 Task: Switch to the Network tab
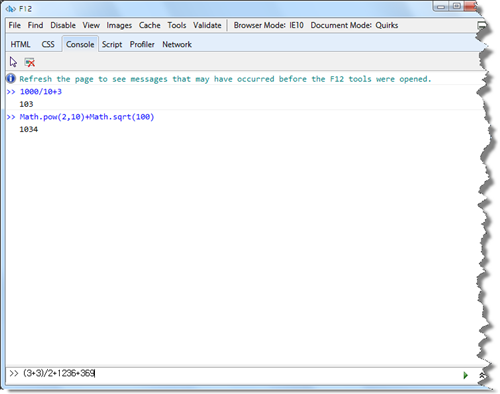click(x=177, y=44)
